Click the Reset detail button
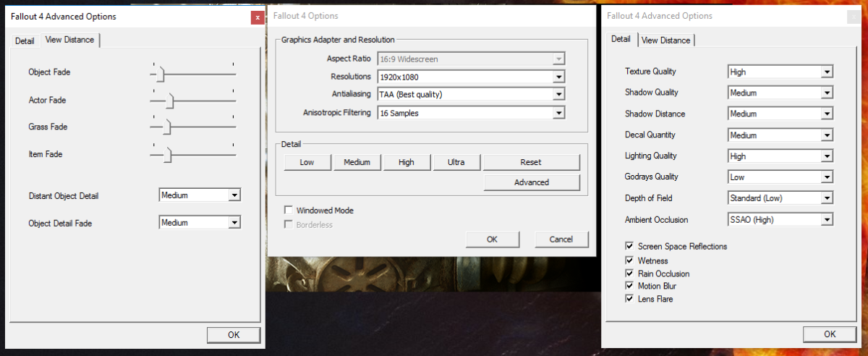This screenshot has height=356, width=868. click(531, 162)
